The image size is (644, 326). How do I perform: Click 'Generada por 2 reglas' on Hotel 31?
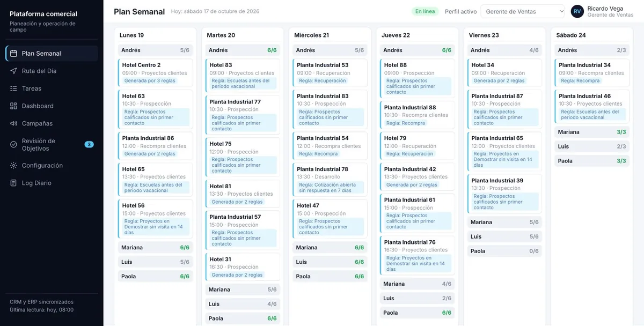[x=237, y=275]
